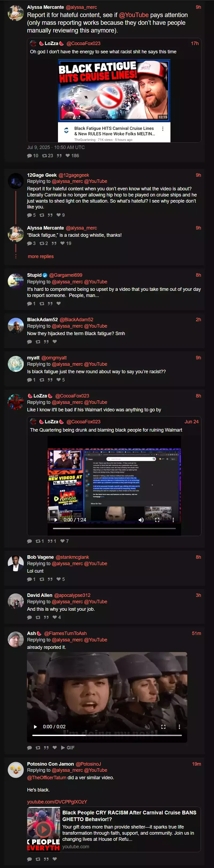Open the @YouTube mention in main tweet
The height and width of the screenshot is (868, 214).
pyautogui.click(x=134, y=15)
